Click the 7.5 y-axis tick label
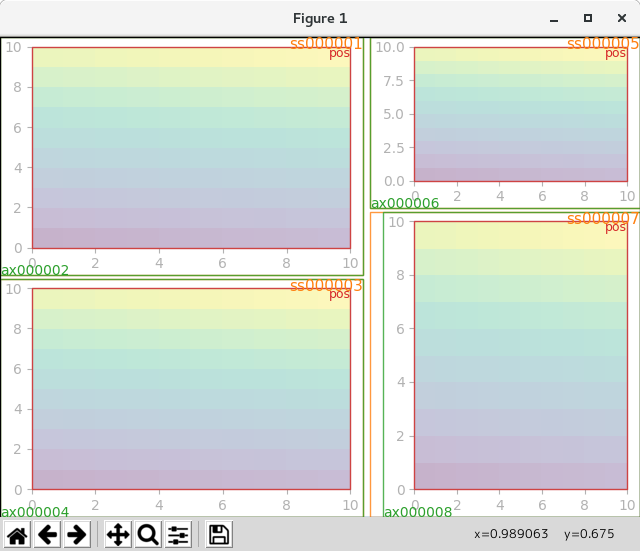Image resolution: width=640 pixels, height=551 pixels. click(393, 81)
